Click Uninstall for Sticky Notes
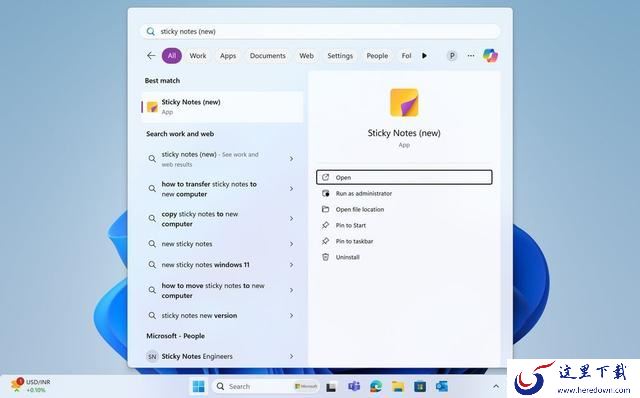The height and width of the screenshot is (398, 640). click(404, 257)
